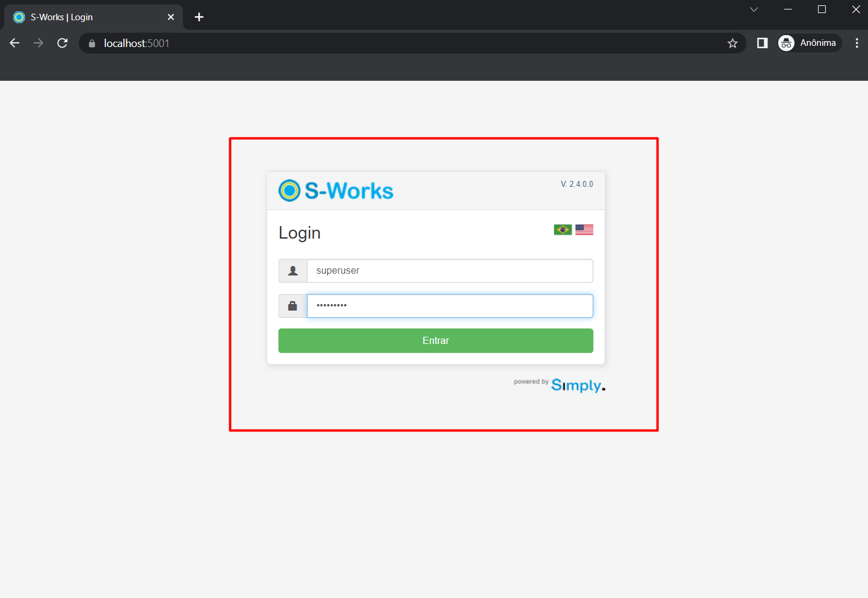868x598 pixels.
Task: Open the browser side panel icon
Action: pos(762,43)
